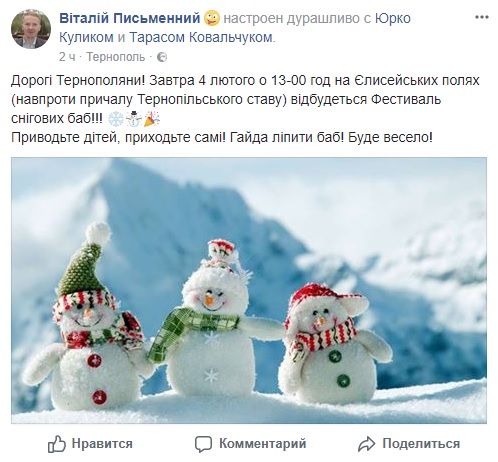Click the thumbs-up Like icon

(57, 444)
